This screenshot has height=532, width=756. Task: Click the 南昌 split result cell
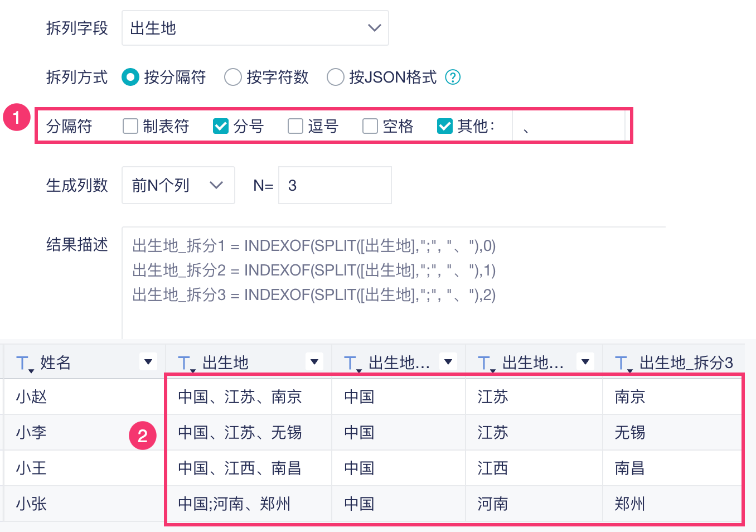(673, 468)
